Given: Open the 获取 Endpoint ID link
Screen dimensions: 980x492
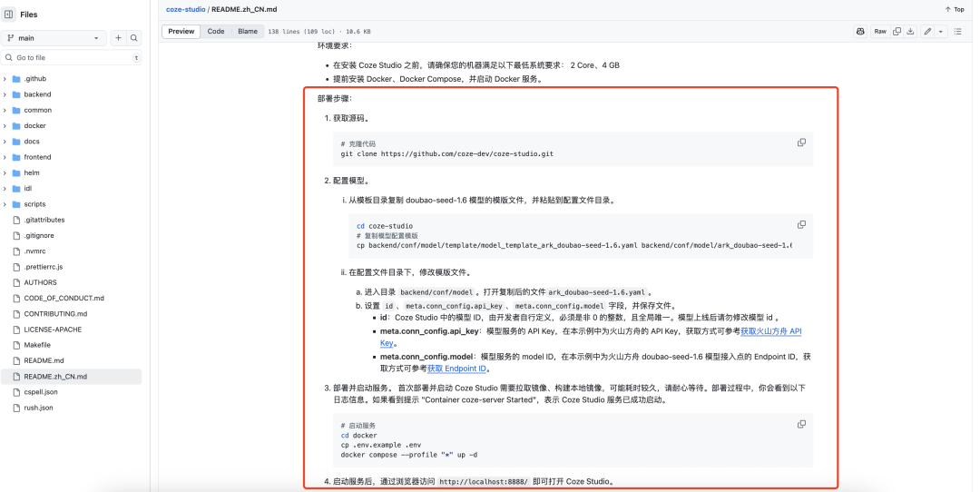Looking at the screenshot, I should click(x=456, y=369).
